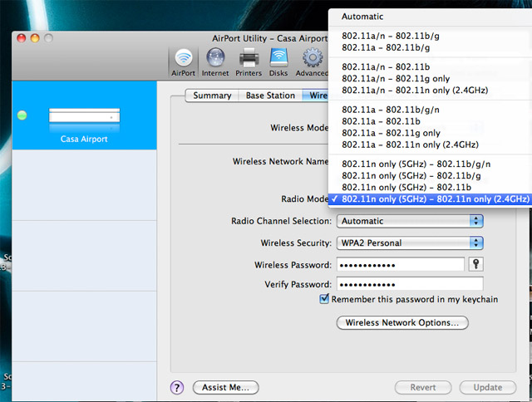Choose 802.11a/n - 802.11g only
This screenshot has height=402, width=532.
click(431, 79)
